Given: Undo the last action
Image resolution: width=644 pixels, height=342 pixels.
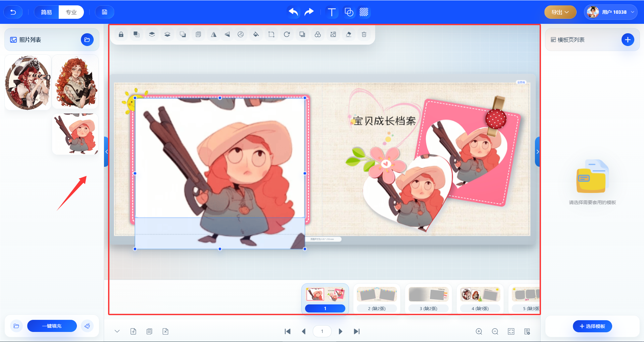Looking at the screenshot, I should coord(293,12).
